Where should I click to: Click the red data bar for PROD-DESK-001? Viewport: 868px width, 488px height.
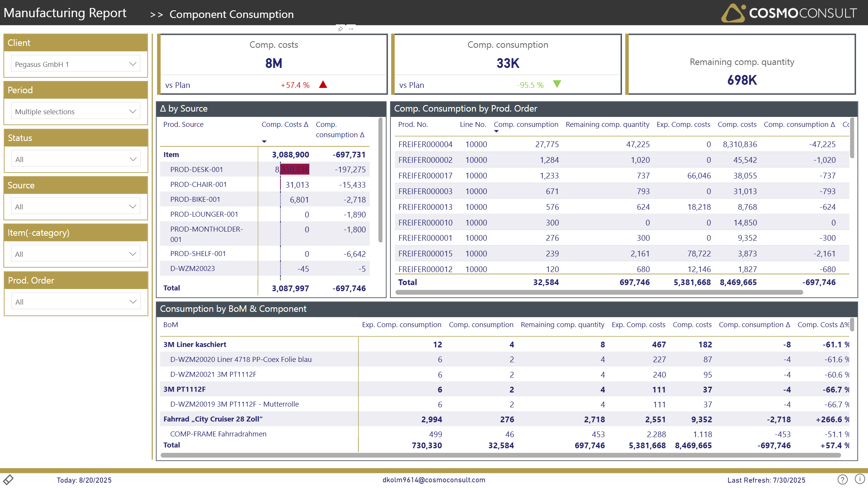[x=295, y=169]
